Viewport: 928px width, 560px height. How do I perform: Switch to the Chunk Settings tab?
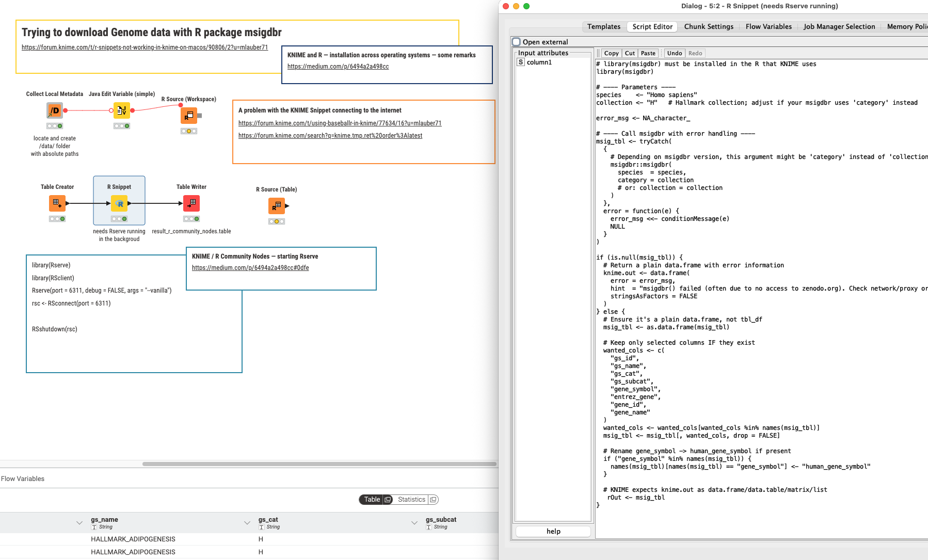(708, 27)
